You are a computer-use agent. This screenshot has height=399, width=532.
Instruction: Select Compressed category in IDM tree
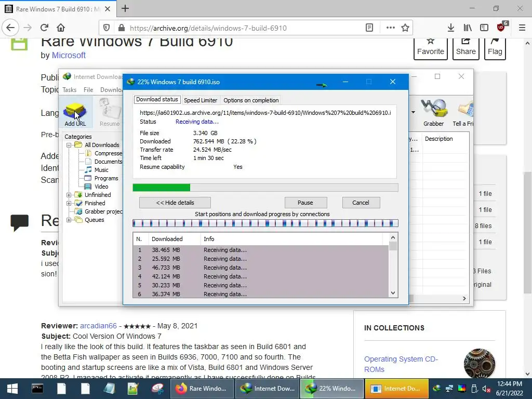[x=108, y=153]
